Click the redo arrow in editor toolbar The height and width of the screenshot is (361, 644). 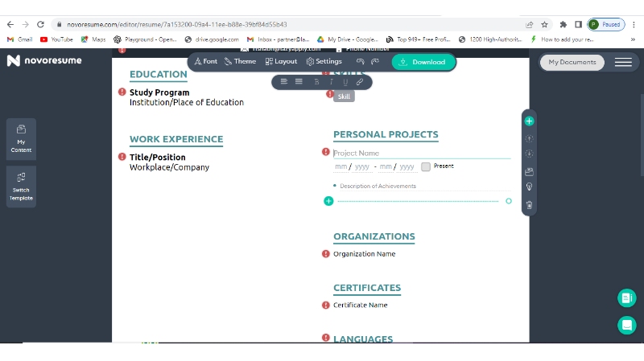(x=375, y=62)
